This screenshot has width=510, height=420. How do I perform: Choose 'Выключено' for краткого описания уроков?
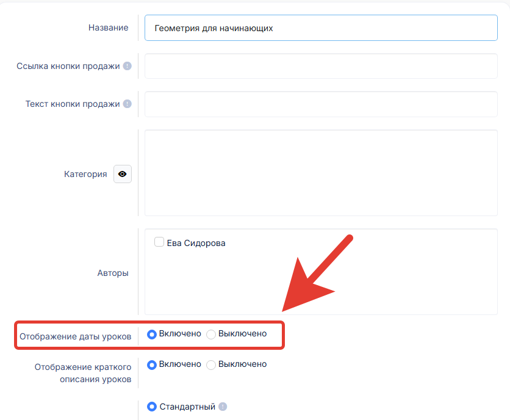(211, 364)
